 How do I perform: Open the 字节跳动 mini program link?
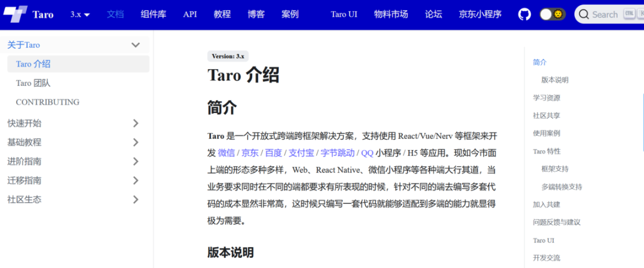338,153
